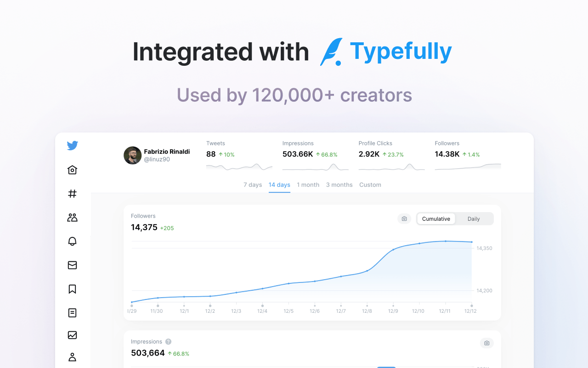588x368 pixels.
Task: Switch Followers chart to Daily
Action: point(474,219)
